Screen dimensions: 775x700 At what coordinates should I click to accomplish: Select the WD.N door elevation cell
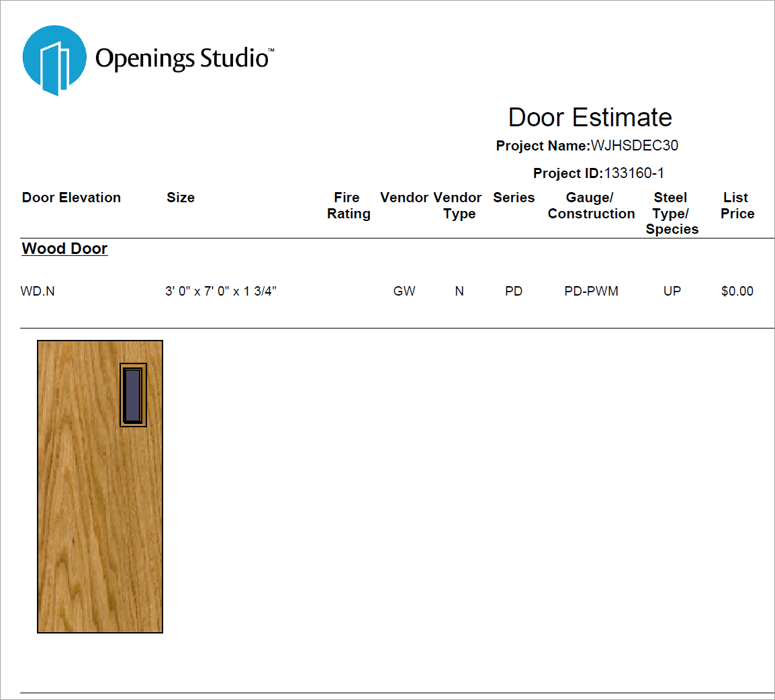click(38, 291)
